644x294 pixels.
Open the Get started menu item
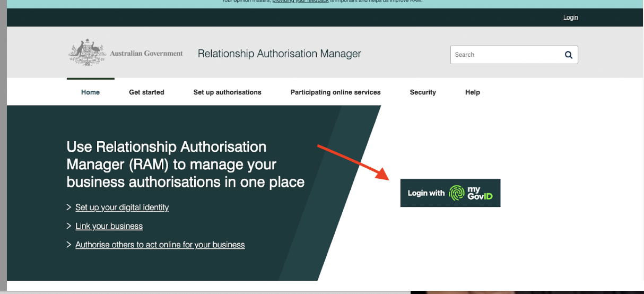point(146,92)
